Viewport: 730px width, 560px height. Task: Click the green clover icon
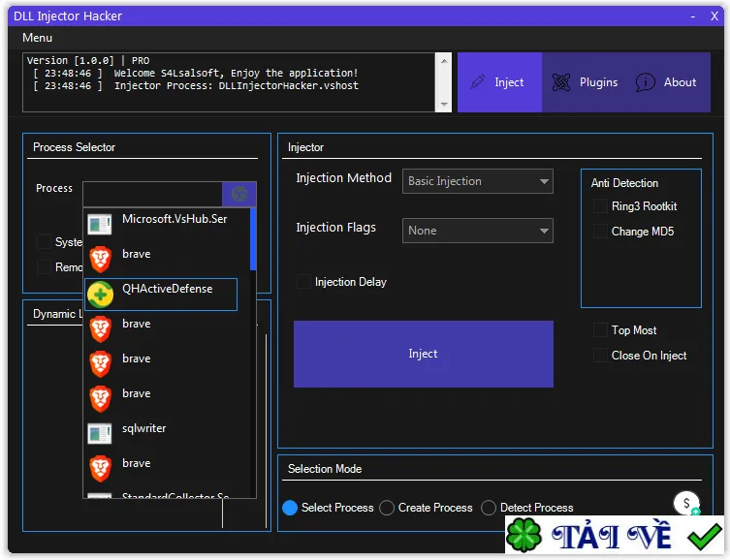[x=524, y=536]
